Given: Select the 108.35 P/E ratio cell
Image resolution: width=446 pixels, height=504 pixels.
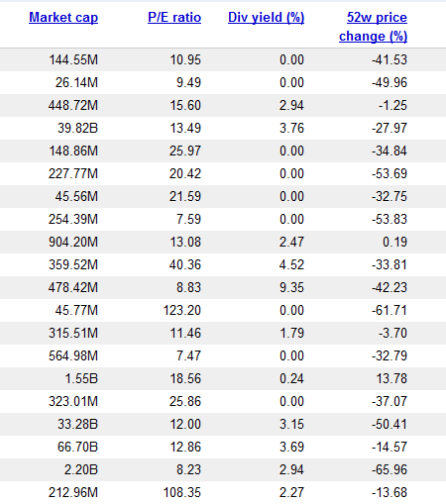Looking at the screenshot, I should coord(182,492).
